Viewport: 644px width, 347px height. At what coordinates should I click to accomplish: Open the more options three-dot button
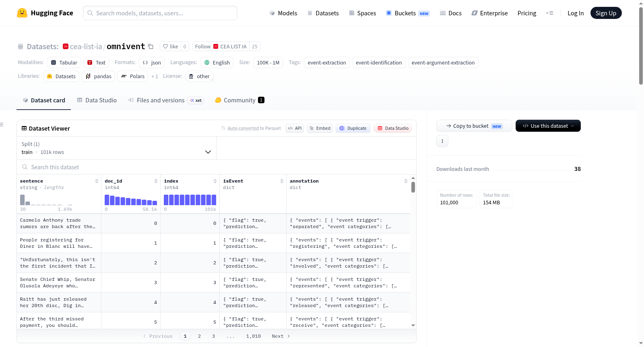click(x=442, y=141)
